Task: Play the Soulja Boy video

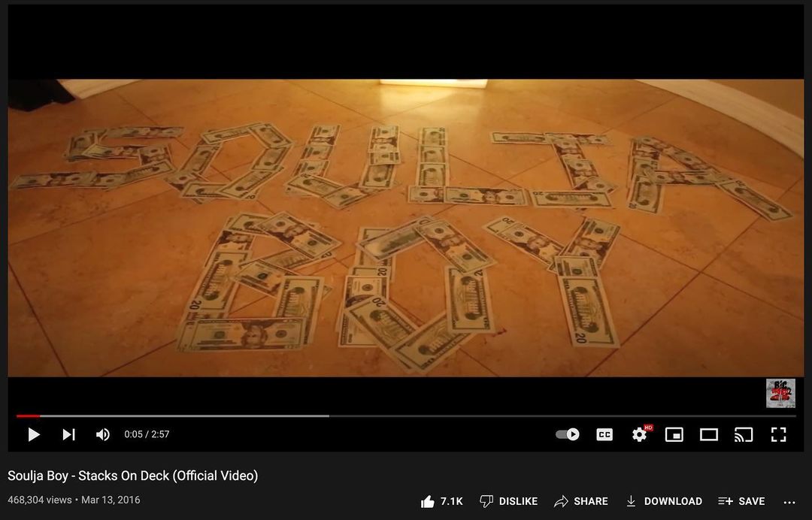Action: pos(34,434)
